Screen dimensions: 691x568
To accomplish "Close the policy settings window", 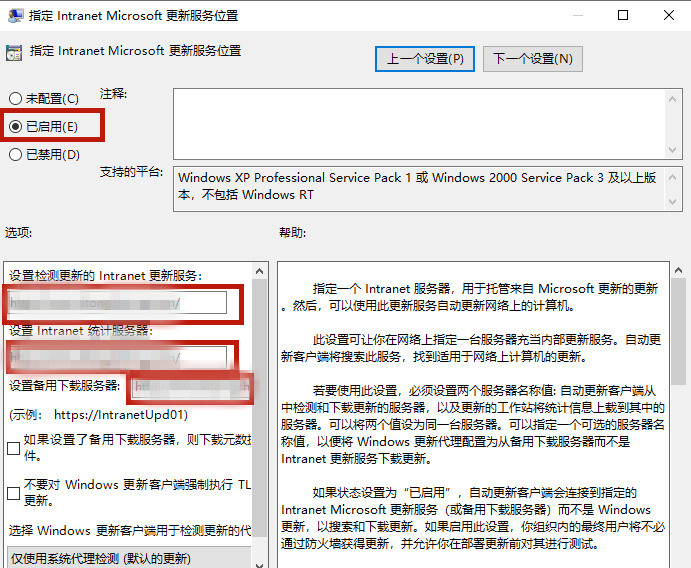I will point(669,15).
